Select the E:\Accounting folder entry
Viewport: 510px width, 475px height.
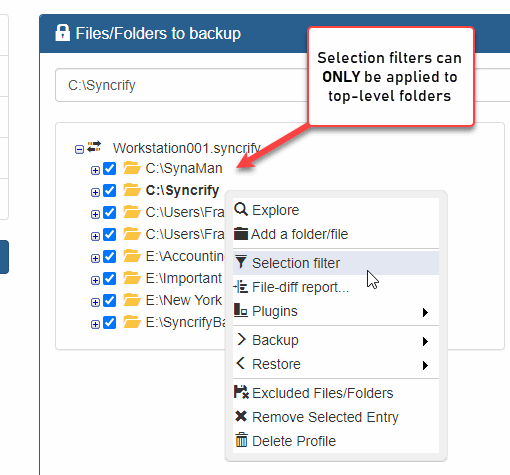click(185, 256)
